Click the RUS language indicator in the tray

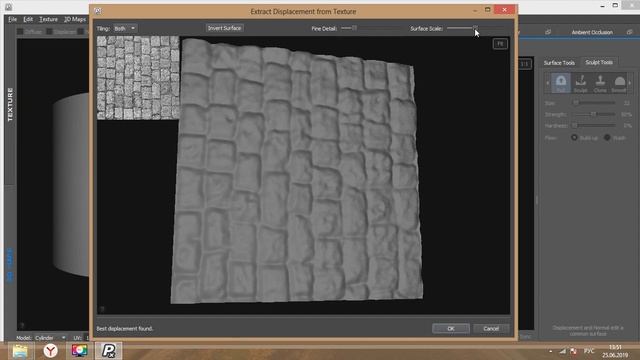[589, 351]
